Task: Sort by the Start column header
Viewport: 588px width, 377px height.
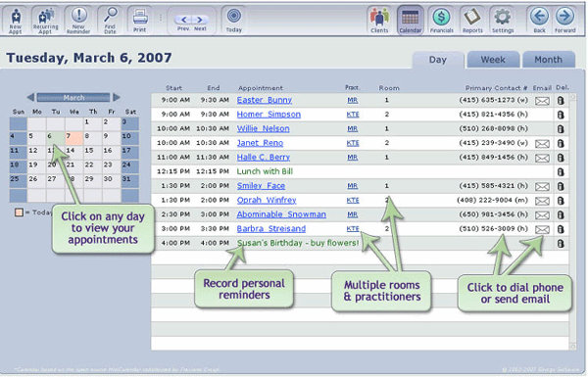Action: point(173,88)
